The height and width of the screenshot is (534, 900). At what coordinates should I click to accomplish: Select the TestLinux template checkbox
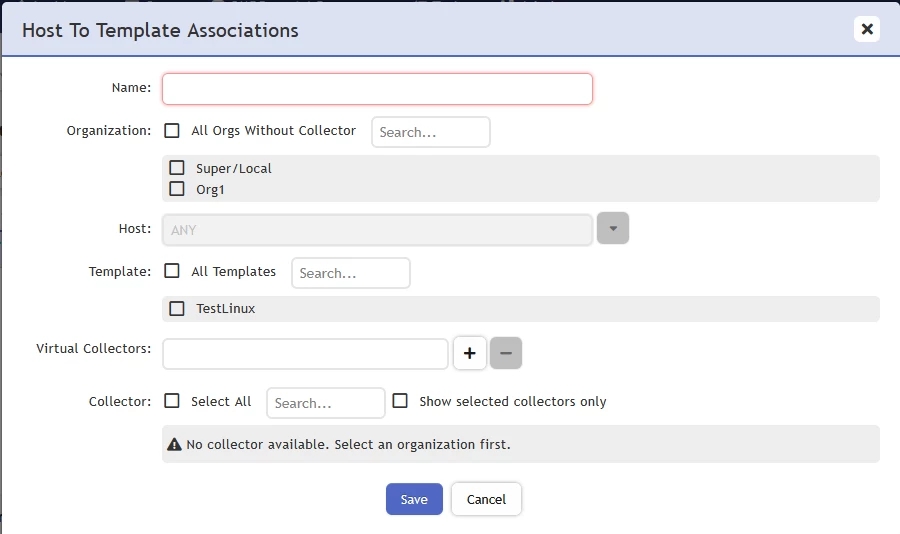click(177, 308)
